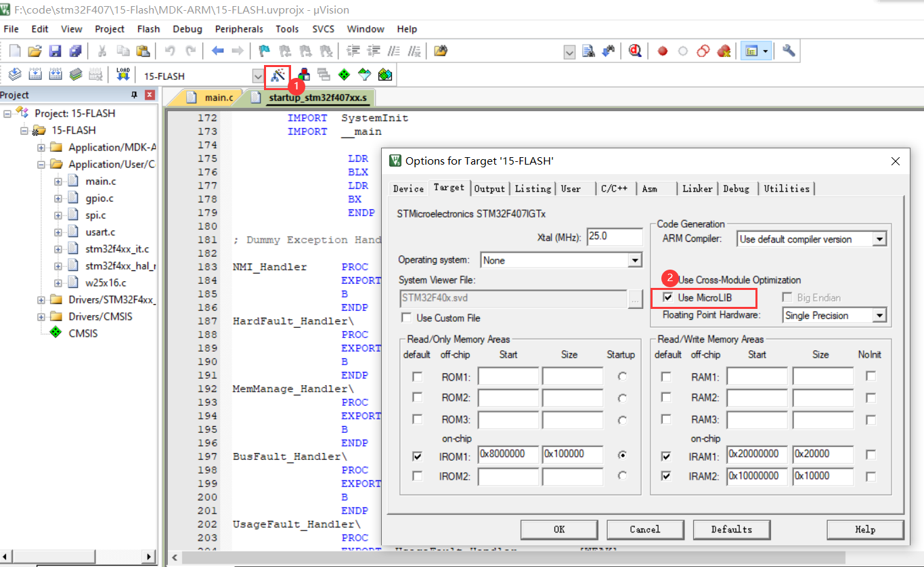Viewport: 924px width, 567px height.
Task: Start debug session with magnifier d icon
Action: point(635,51)
